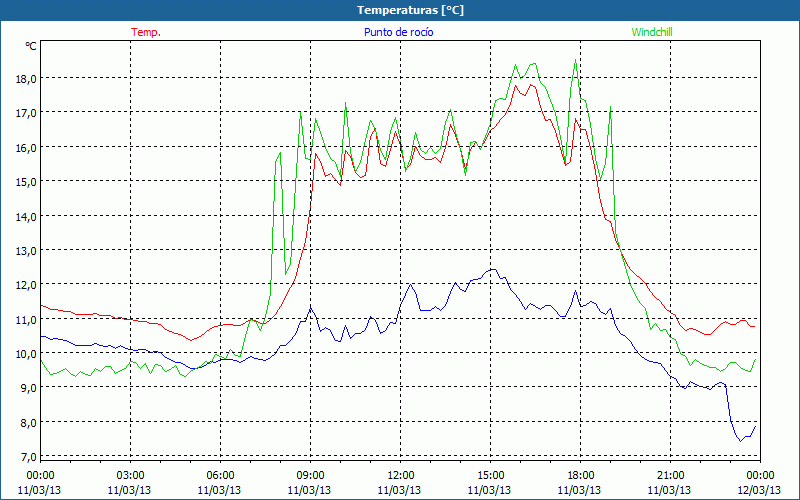Click the 17,0 y-axis value
Viewport: 800px width, 500px height.
click(27, 113)
